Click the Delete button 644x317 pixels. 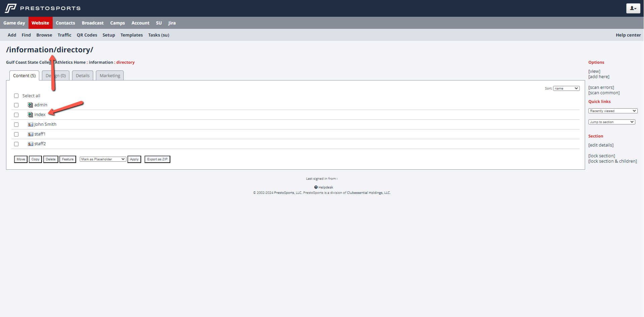[51, 159]
